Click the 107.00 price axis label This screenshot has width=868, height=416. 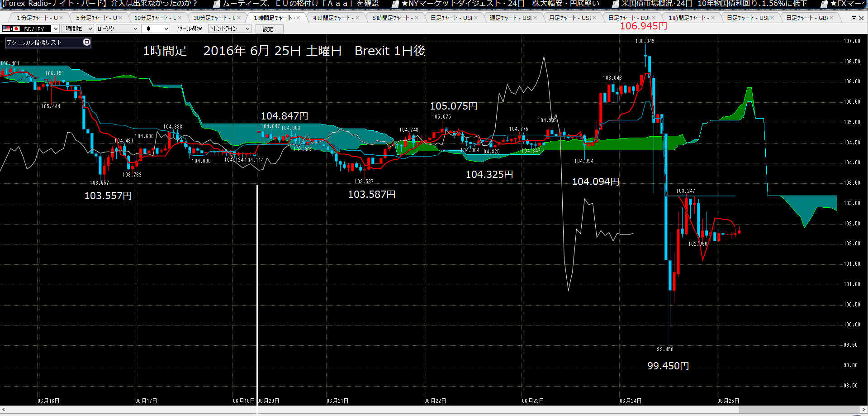852,41
